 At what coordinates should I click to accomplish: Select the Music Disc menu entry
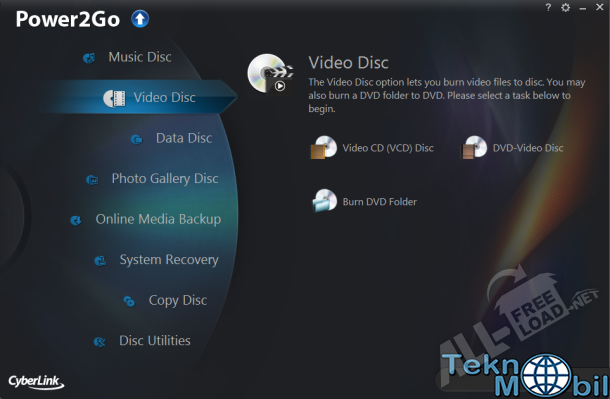point(140,57)
